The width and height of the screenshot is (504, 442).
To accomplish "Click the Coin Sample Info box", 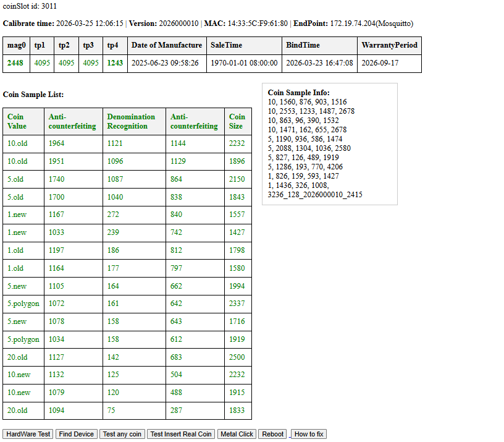I will pyautogui.click(x=330, y=144).
